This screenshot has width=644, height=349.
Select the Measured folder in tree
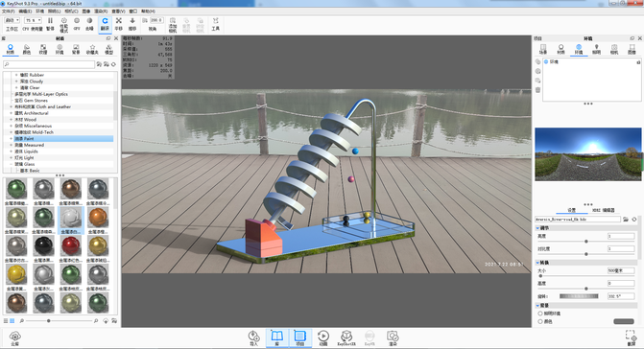coord(29,145)
